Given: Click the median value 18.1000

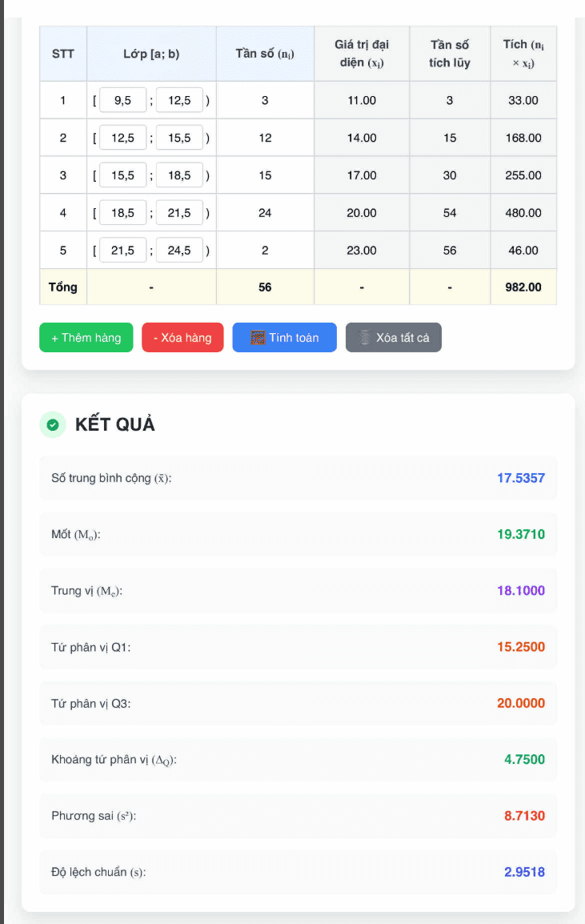Looking at the screenshot, I should [x=521, y=590].
